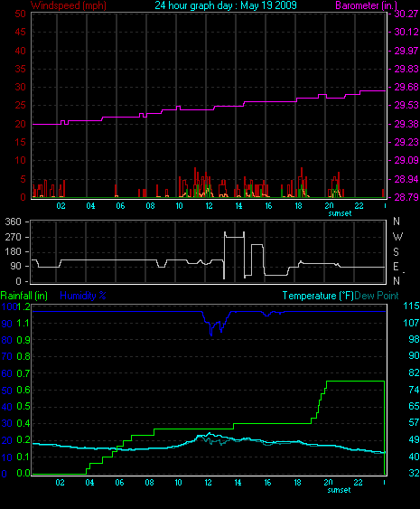The height and width of the screenshot is (509, 420).
Task: Click hour 18 on the windspeed time axis
Action: (x=298, y=206)
